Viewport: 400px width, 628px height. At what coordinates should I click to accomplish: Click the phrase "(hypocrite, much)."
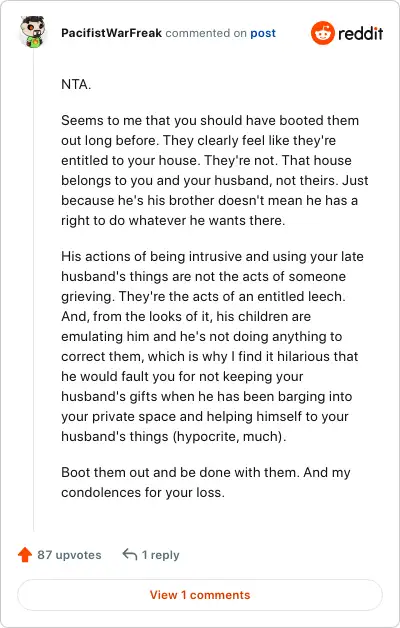click(229, 436)
